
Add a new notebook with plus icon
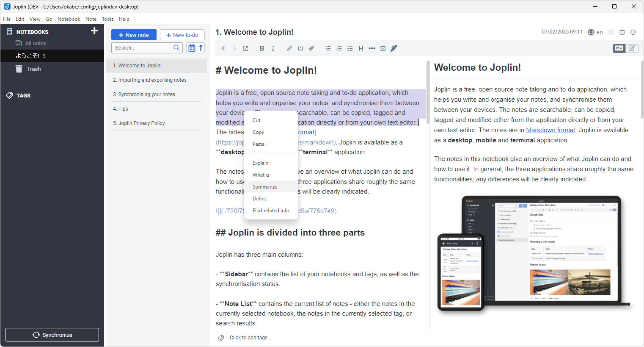coord(94,31)
